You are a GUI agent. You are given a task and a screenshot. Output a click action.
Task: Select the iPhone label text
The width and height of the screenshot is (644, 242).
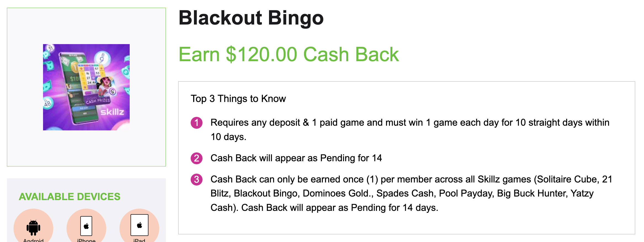[x=86, y=240]
